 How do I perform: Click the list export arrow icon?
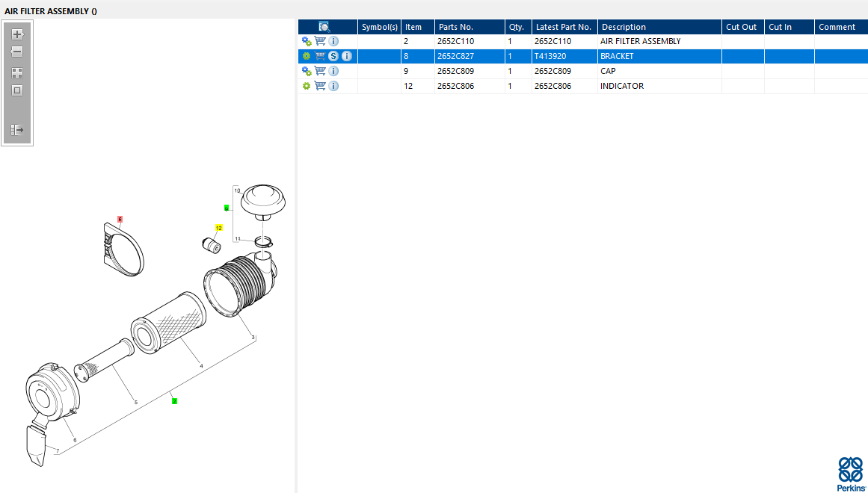click(17, 130)
